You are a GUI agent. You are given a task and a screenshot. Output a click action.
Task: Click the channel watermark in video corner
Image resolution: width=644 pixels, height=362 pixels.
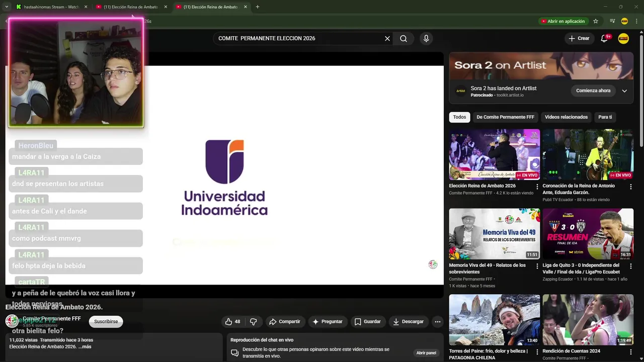click(x=433, y=264)
